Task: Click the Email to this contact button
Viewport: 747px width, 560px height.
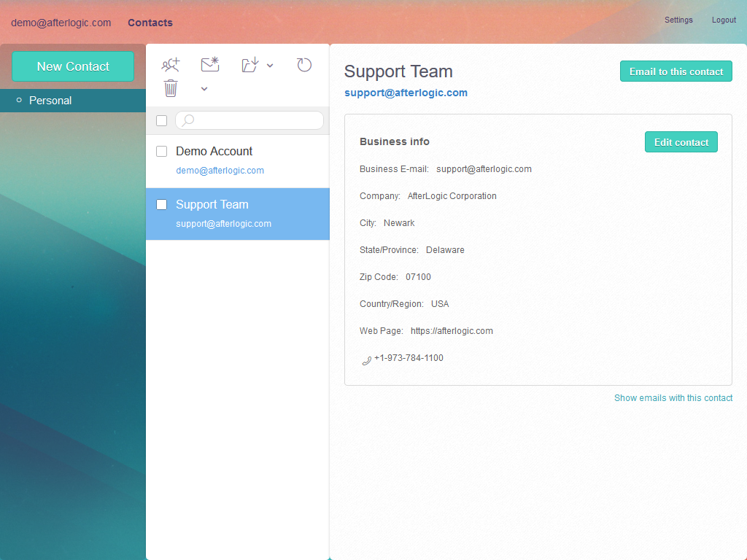Action: tap(676, 71)
